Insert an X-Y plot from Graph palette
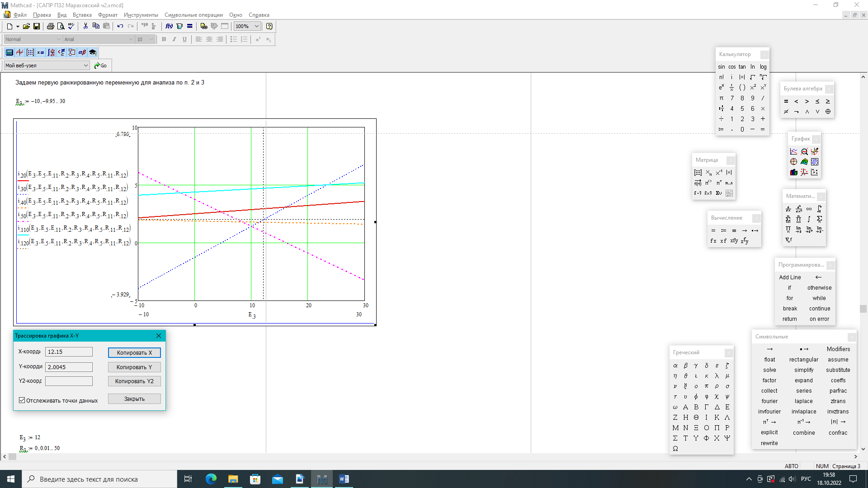Image resolution: width=868 pixels, height=488 pixels. (x=793, y=151)
